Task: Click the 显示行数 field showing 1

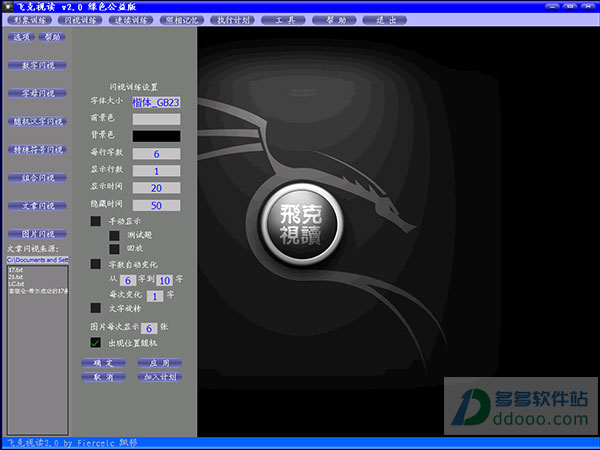Action: pyautogui.click(x=156, y=171)
